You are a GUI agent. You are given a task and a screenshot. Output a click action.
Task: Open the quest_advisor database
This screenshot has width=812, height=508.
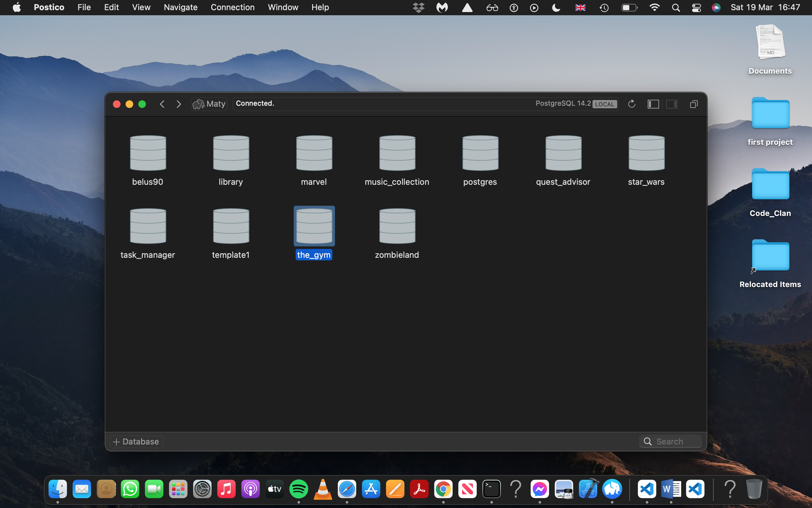(563, 153)
